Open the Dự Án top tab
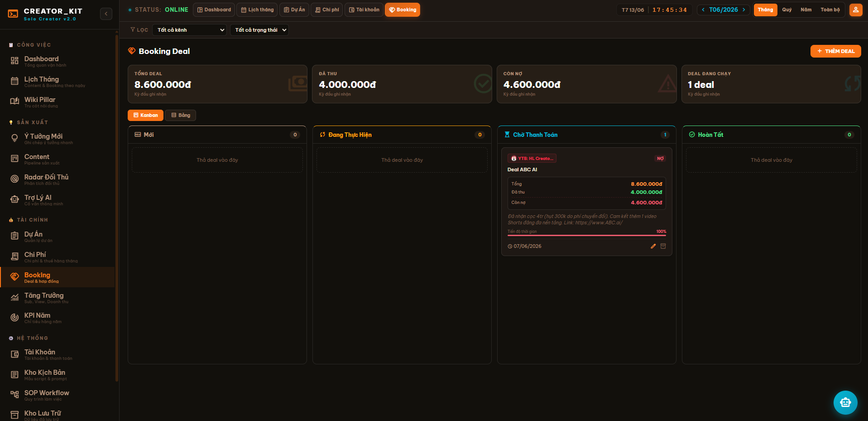This screenshot has height=421, width=868. 294,10
